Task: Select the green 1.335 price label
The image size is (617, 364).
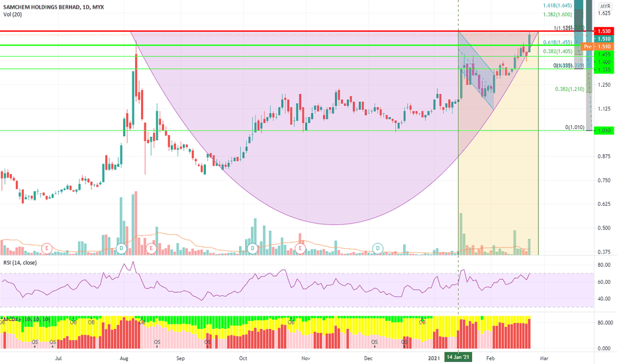Action: [604, 69]
